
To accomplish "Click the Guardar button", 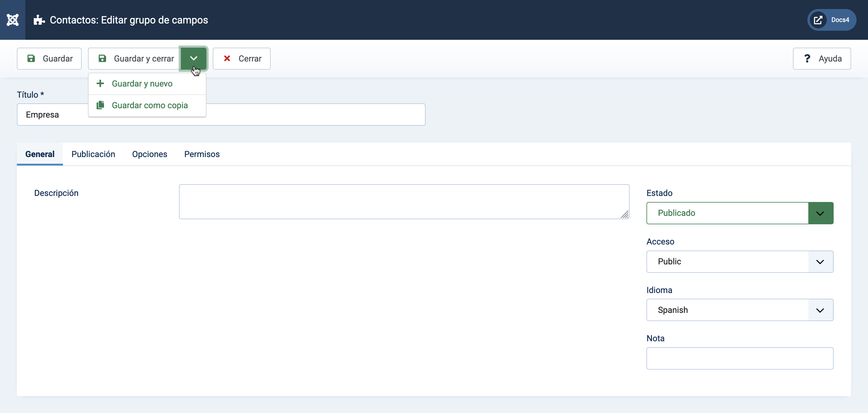I will click(49, 59).
